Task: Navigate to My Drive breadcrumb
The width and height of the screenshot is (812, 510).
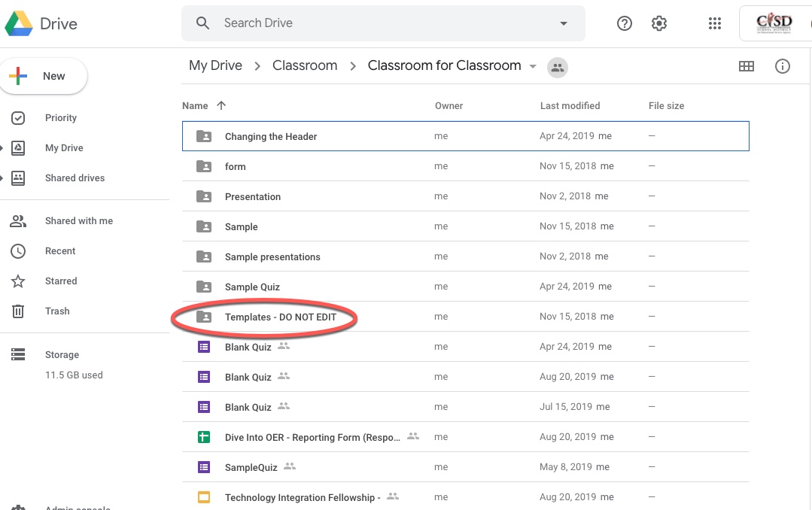Action: tap(215, 65)
